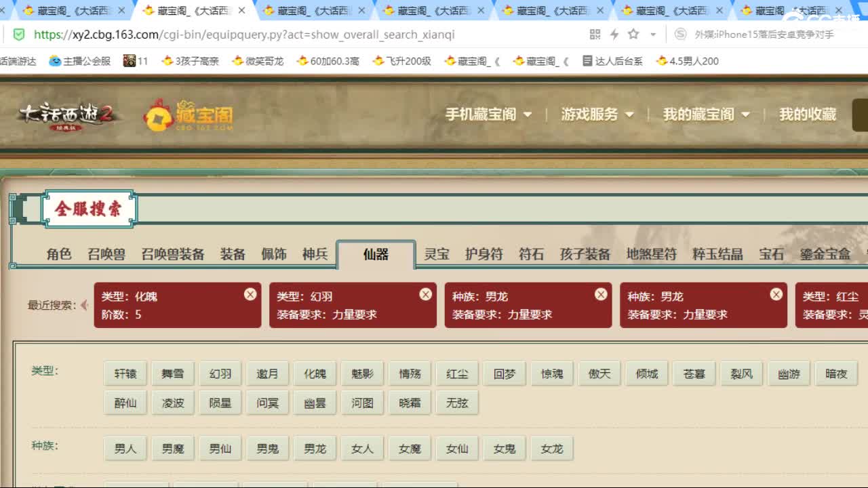The image size is (868, 488).
Task: Switch to 灵宝 tab
Action: [437, 254]
